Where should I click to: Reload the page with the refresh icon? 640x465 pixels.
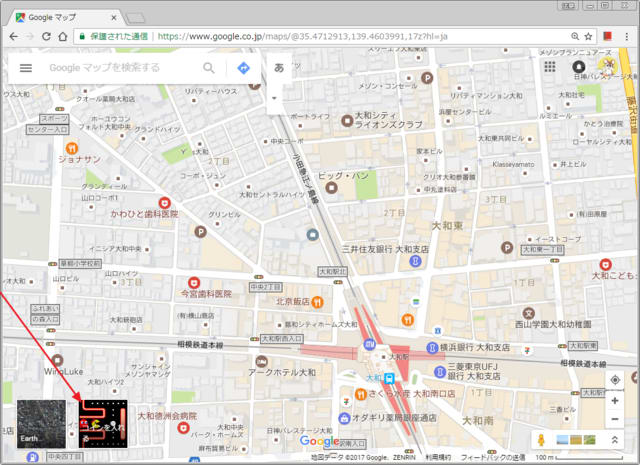(59, 36)
